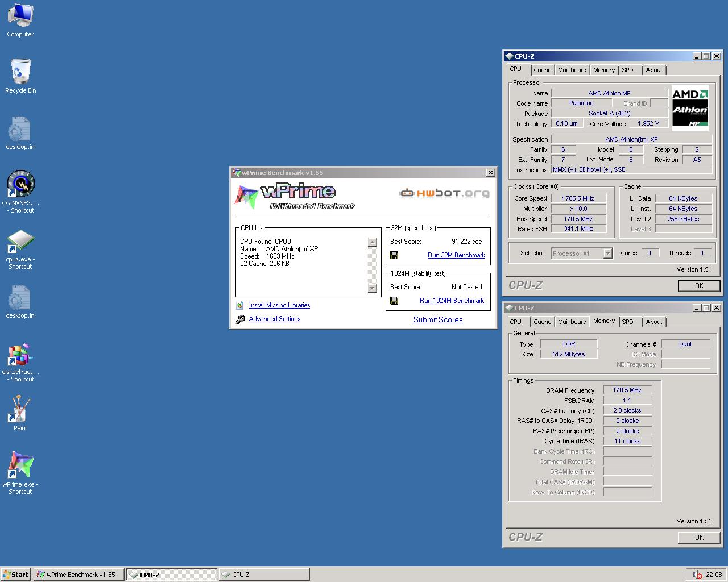Close the wPrime Benchmark window

(491, 173)
